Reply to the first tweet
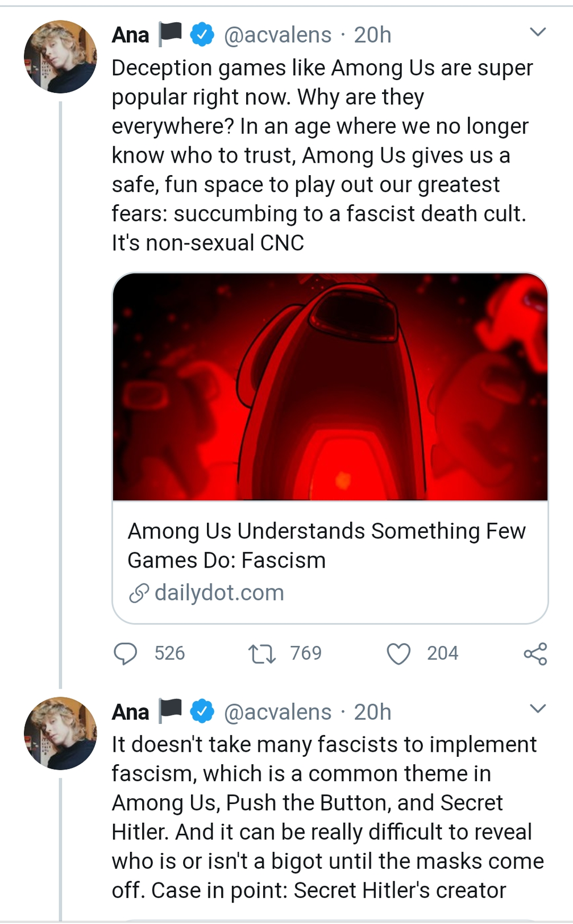Viewport: 573px width, 924px height. (126, 653)
